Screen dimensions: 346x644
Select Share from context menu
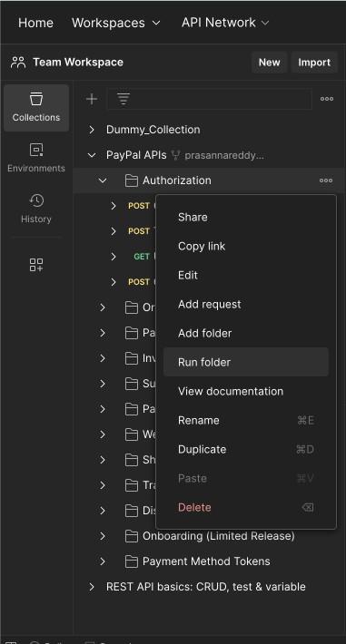tap(246, 218)
